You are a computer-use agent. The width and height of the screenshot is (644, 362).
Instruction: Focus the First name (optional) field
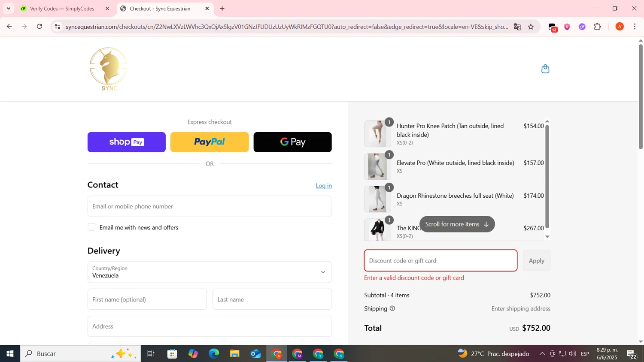(147, 299)
